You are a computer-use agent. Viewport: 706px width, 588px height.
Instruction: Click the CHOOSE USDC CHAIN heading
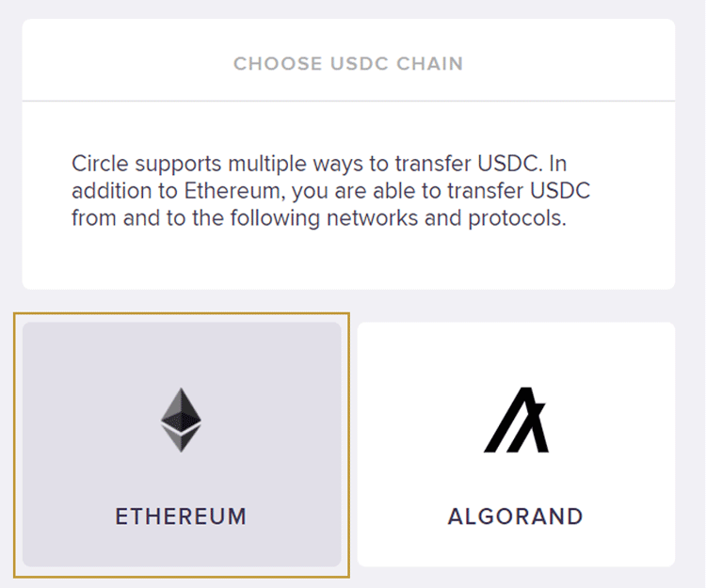[x=348, y=63]
